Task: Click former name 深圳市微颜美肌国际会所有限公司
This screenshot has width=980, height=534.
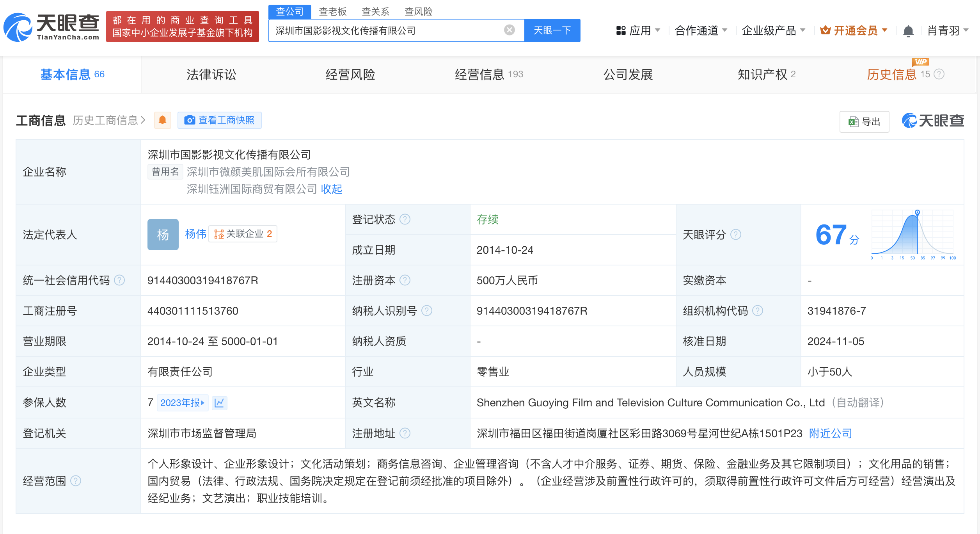Action: pos(268,172)
